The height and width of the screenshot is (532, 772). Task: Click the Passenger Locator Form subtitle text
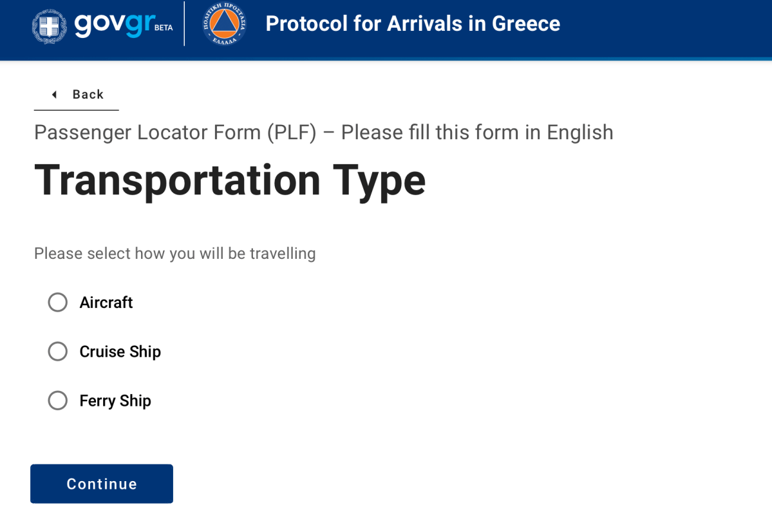click(x=323, y=133)
